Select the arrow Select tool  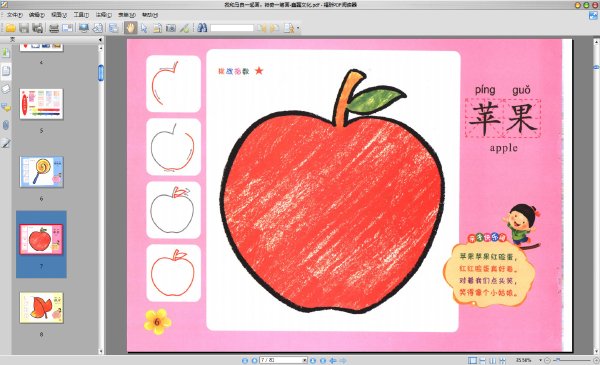(144, 28)
